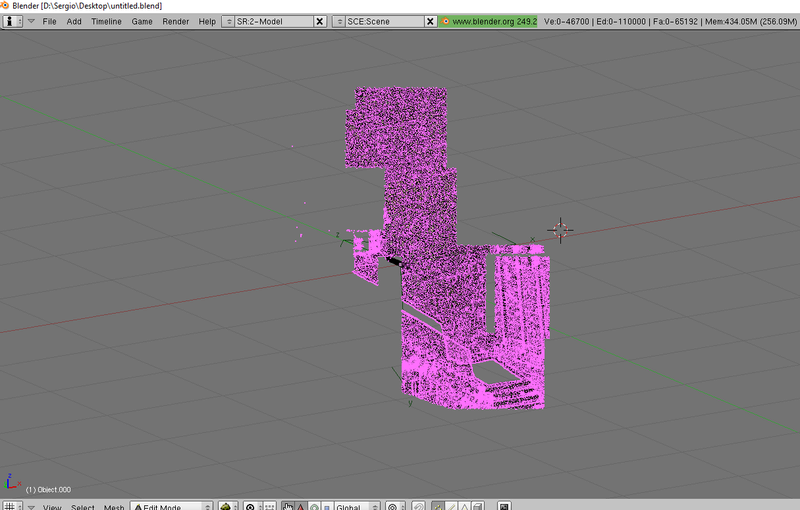Open the Render menu

(x=176, y=21)
